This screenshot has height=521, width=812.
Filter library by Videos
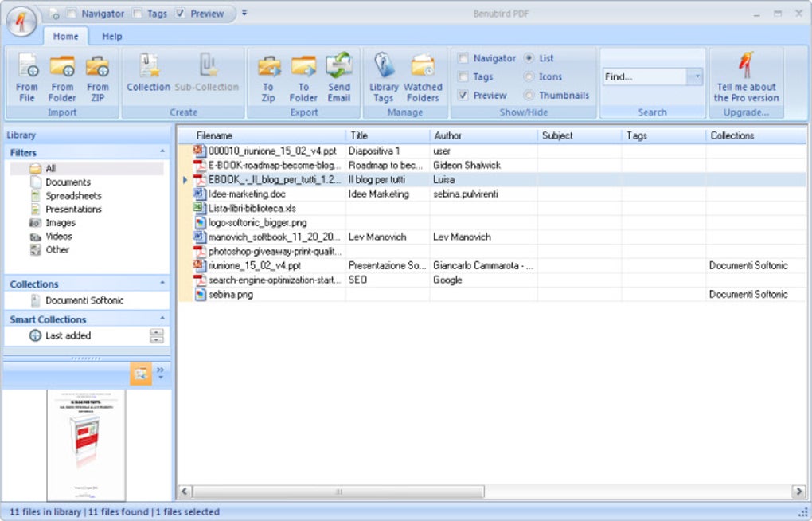point(59,236)
